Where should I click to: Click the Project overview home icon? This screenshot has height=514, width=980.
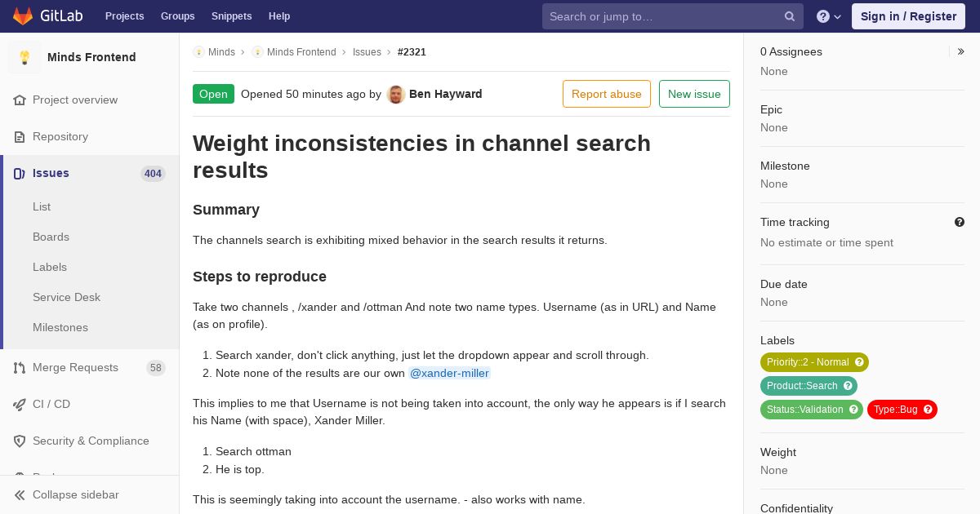(x=20, y=100)
